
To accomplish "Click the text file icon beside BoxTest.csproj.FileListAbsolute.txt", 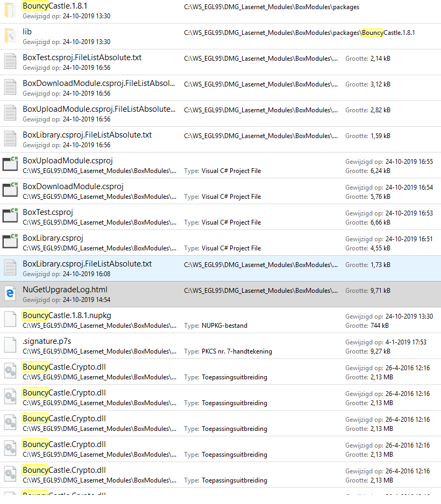I will 9,61.
